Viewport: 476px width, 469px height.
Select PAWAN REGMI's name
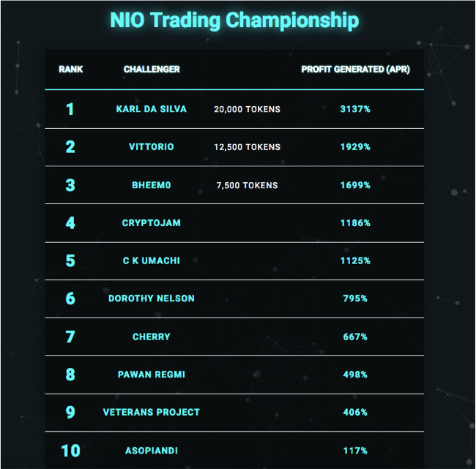tap(152, 375)
